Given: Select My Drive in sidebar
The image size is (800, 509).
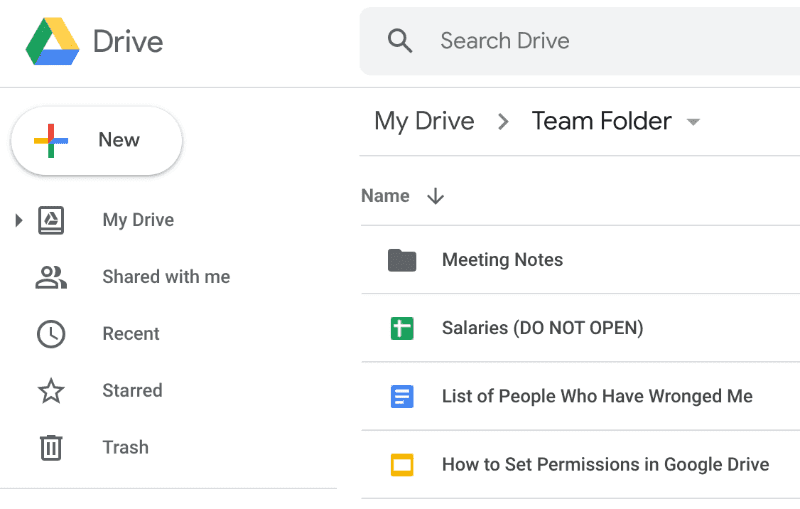Looking at the screenshot, I should [138, 220].
